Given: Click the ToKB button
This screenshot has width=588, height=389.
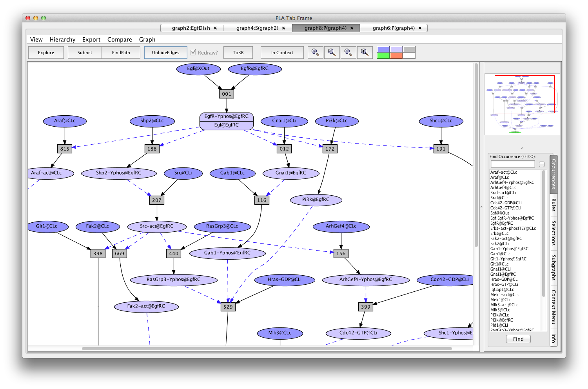Looking at the screenshot, I should 238,53.
